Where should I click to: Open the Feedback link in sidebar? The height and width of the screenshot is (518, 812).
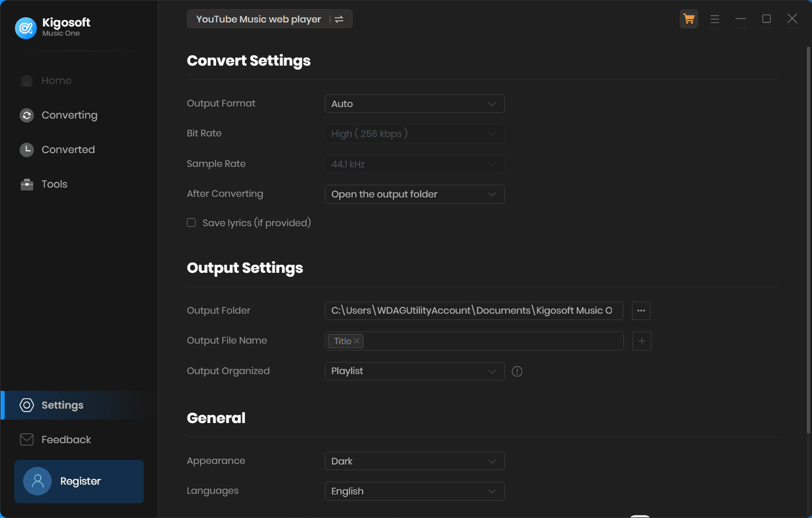click(x=66, y=440)
